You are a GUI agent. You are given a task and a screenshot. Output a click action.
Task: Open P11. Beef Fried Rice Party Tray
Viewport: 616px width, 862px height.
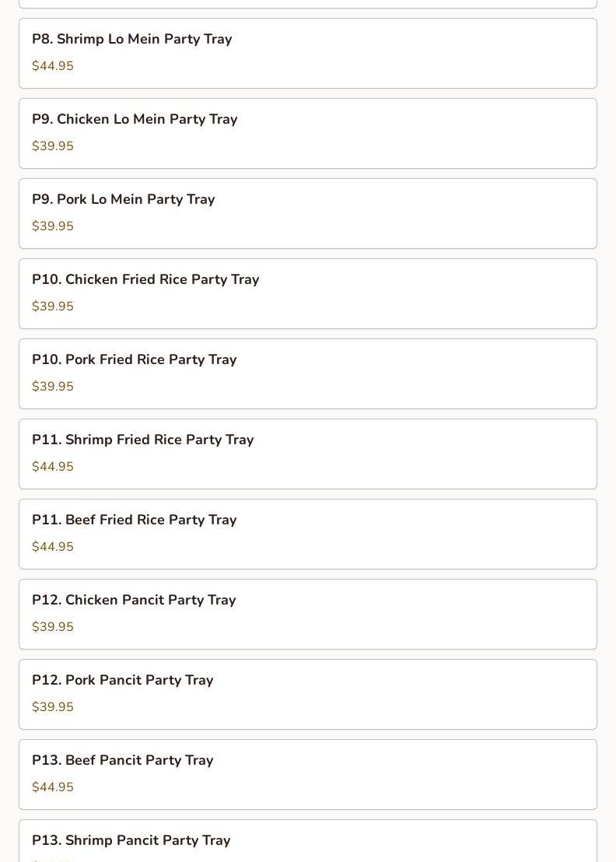[x=135, y=520]
